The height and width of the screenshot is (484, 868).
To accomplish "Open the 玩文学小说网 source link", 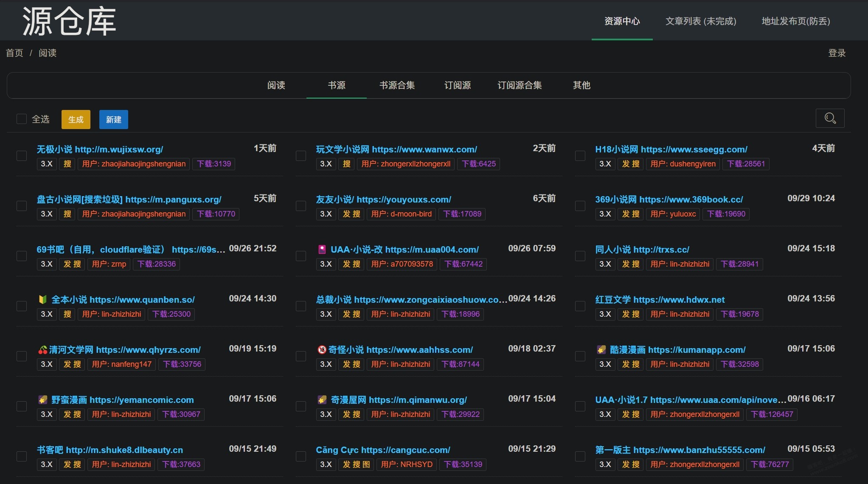I will click(x=396, y=149).
